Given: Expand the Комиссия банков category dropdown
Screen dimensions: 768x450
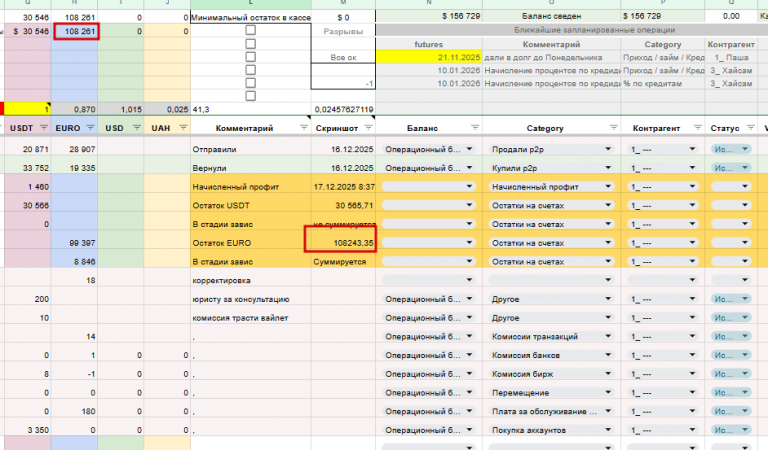Looking at the screenshot, I should (x=607, y=355).
